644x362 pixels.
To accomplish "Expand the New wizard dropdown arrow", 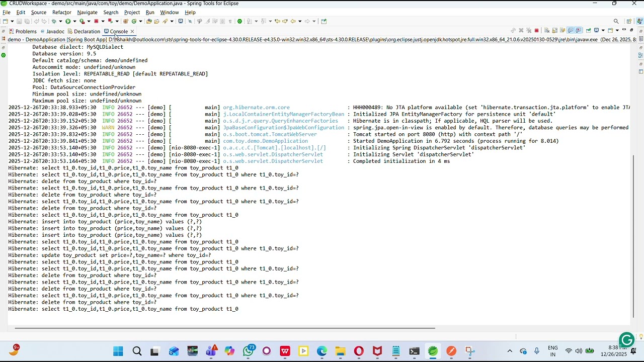I will 12,21.
